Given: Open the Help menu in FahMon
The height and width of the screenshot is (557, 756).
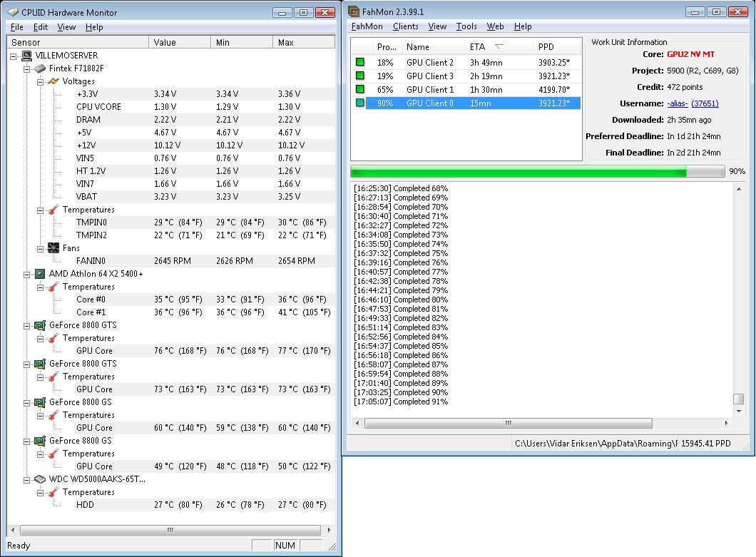Looking at the screenshot, I should [523, 26].
